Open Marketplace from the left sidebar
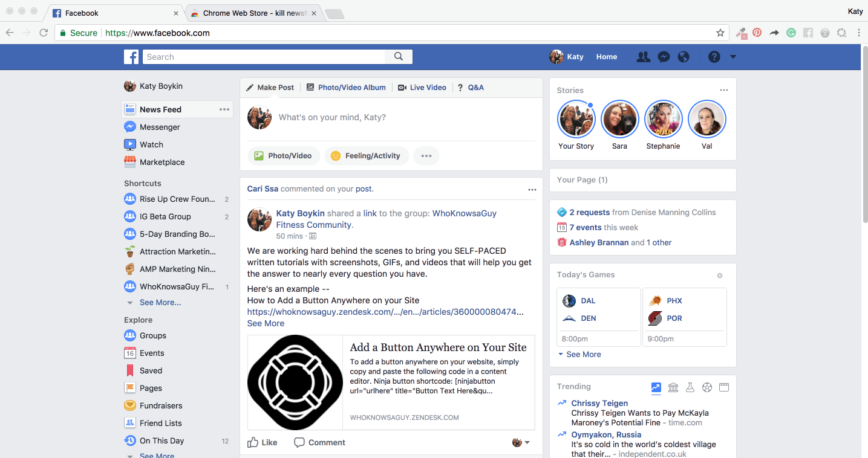 click(162, 162)
